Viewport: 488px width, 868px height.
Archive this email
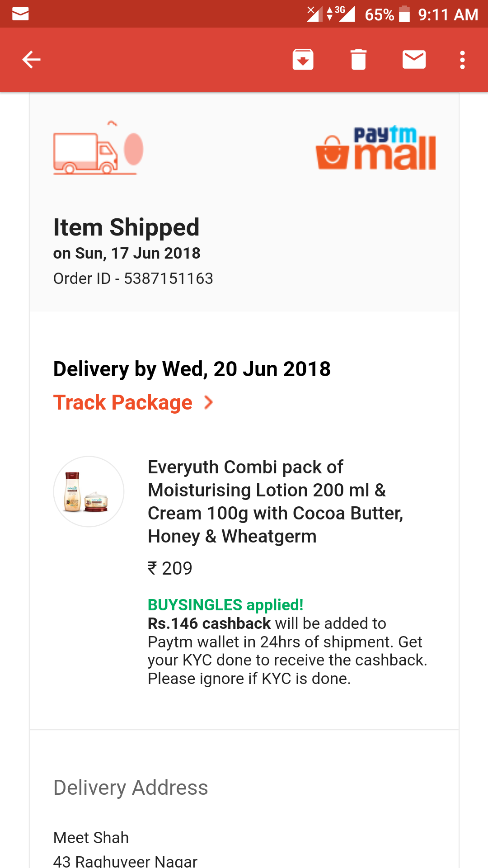coord(303,60)
